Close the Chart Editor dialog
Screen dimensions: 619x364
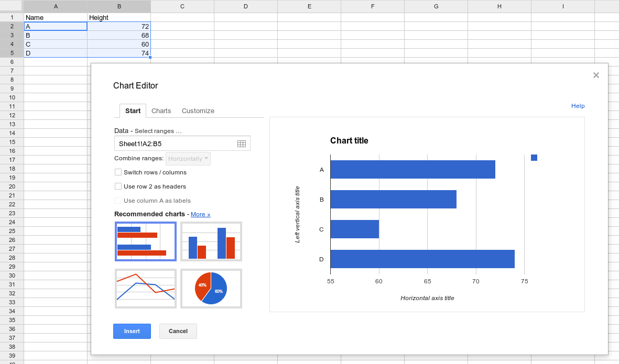click(x=596, y=75)
